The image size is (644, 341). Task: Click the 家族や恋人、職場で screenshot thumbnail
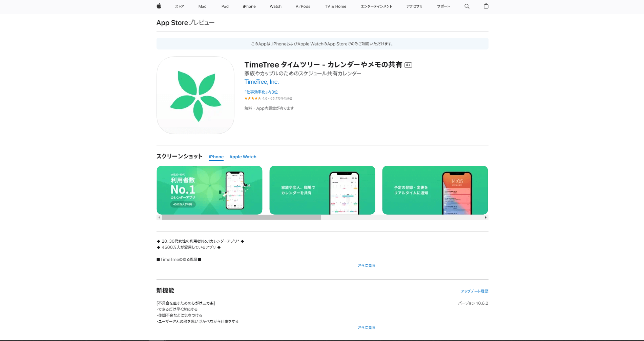tap(322, 190)
